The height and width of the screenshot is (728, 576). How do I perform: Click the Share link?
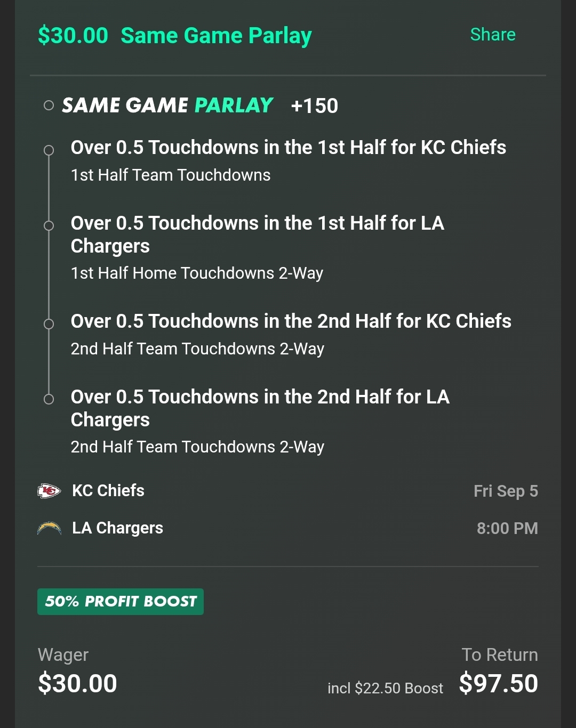(492, 35)
